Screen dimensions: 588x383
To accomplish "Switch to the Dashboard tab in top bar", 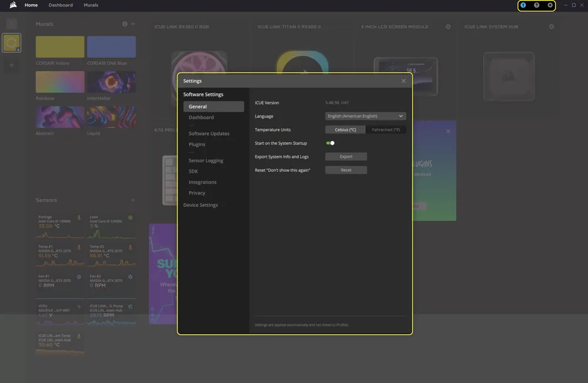I will [x=61, y=5].
